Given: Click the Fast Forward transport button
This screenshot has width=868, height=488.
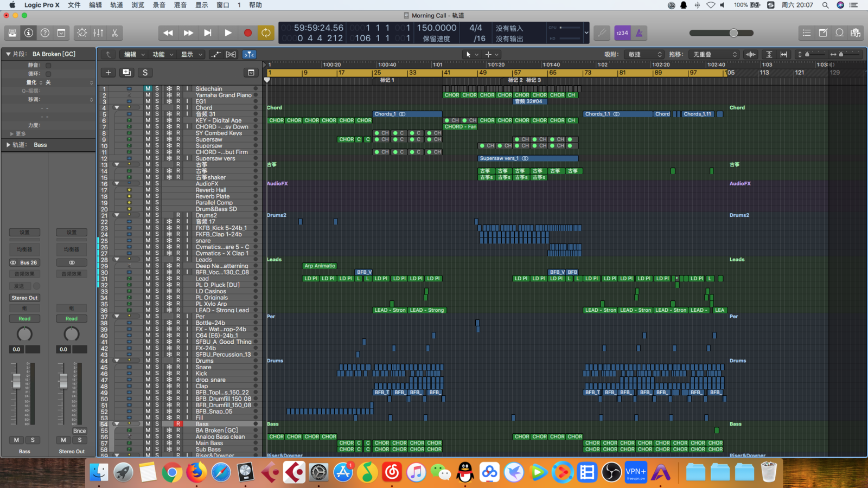Looking at the screenshot, I should 188,33.
